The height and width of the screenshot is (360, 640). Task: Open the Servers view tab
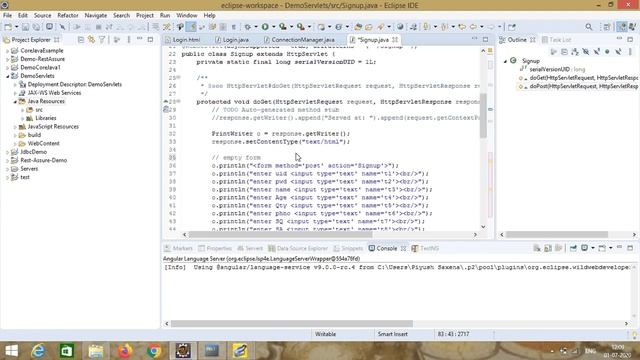[x=250, y=248]
